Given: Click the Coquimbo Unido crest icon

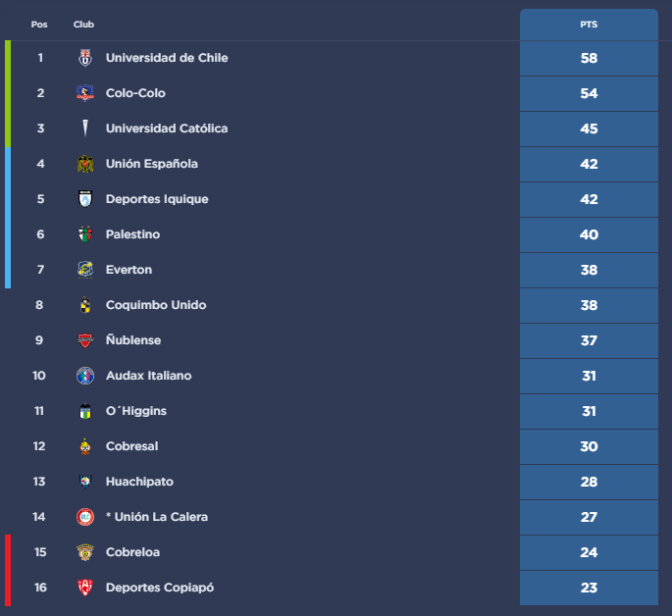Looking at the screenshot, I should pyautogui.click(x=85, y=305).
